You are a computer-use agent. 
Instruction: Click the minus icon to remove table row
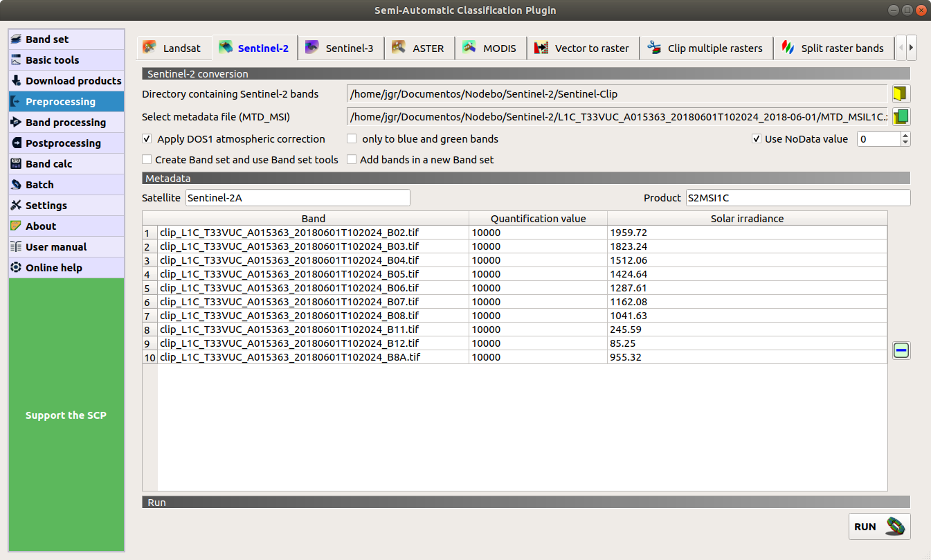point(901,351)
